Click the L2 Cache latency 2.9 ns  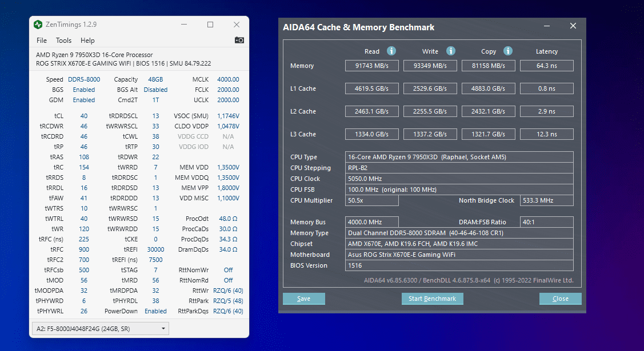(x=547, y=111)
